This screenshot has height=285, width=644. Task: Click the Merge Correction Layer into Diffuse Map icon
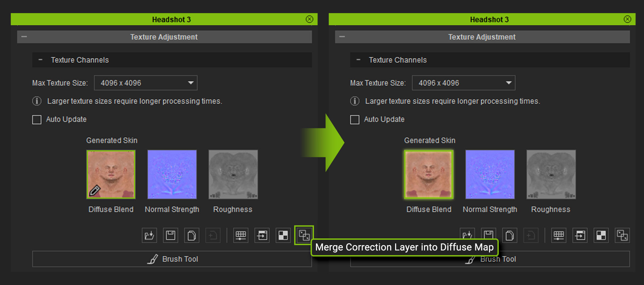click(x=304, y=235)
